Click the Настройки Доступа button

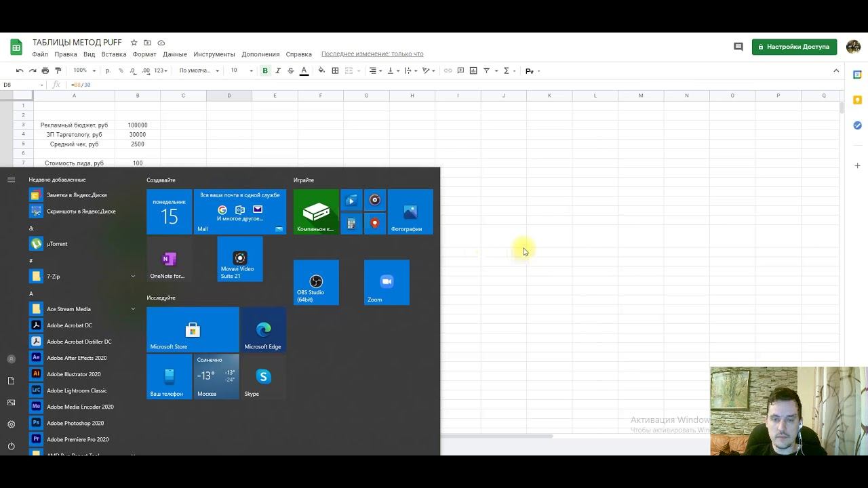pyautogui.click(x=794, y=47)
